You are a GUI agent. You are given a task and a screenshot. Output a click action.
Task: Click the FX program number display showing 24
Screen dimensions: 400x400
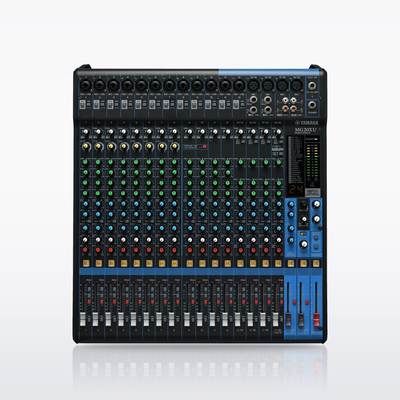[x=295, y=190]
